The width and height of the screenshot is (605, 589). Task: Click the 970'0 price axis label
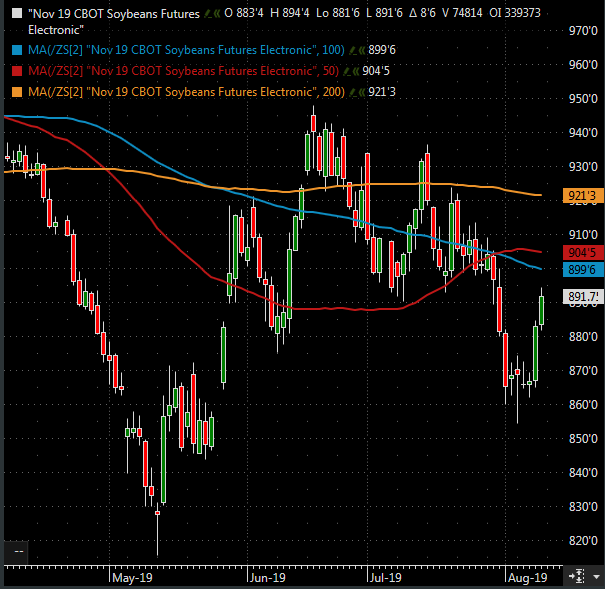(583, 31)
